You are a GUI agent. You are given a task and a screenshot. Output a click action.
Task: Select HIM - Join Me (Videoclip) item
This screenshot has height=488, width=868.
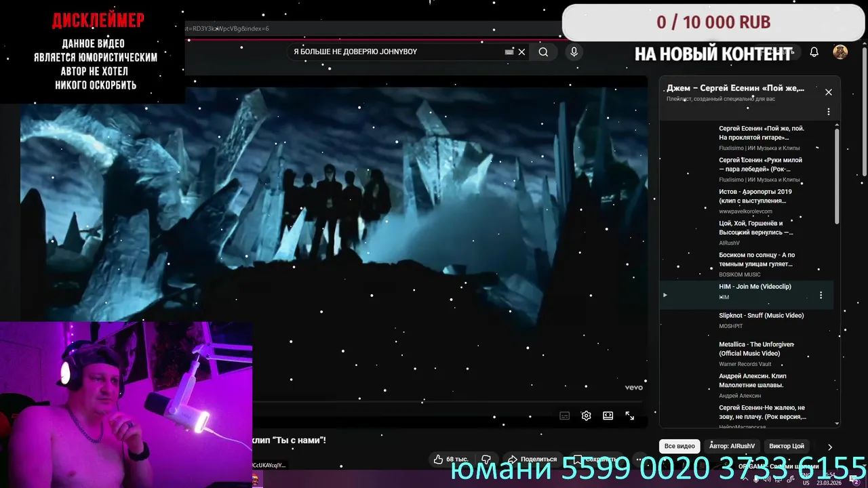[747, 296]
